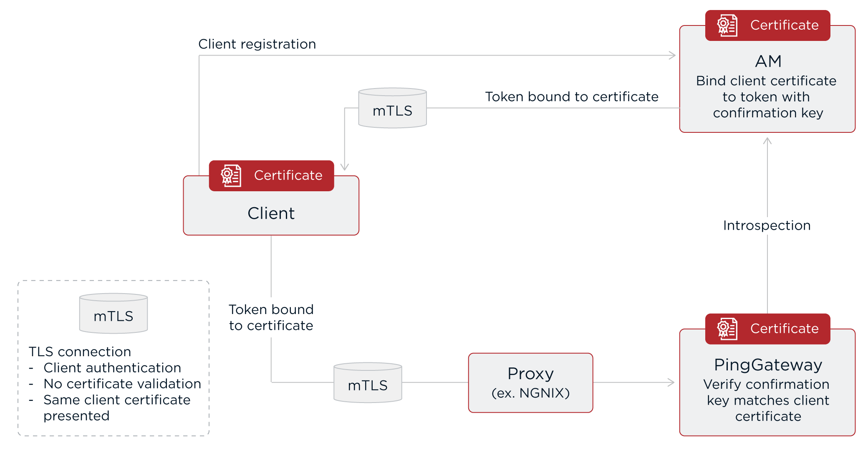Image resolution: width=868 pixels, height=451 pixels.
Task: Click the Client registration arrowhead at AM
Action: (x=672, y=56)
